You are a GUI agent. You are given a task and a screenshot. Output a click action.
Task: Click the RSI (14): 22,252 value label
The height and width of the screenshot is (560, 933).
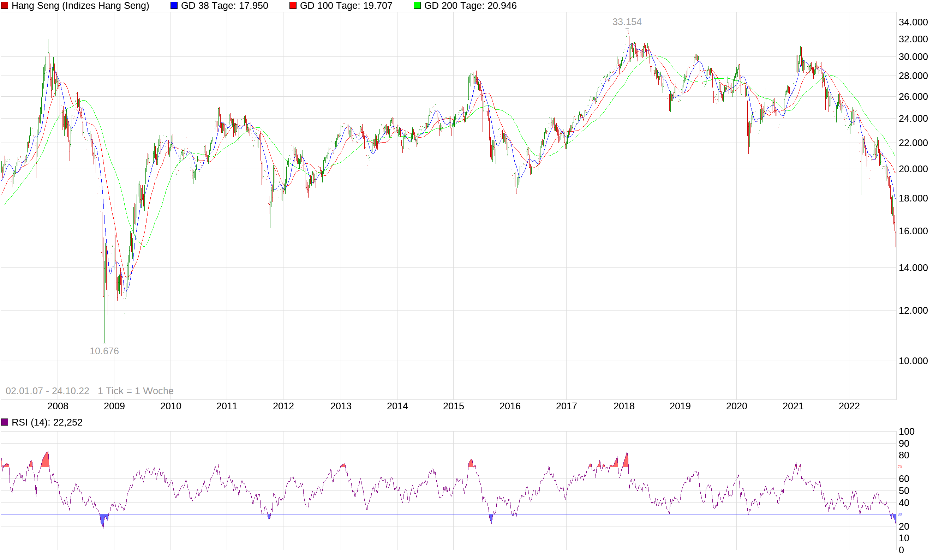[x=47, y=422]
